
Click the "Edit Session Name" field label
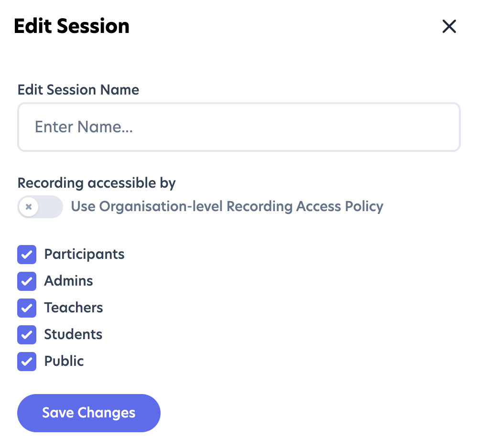point(78,90)
